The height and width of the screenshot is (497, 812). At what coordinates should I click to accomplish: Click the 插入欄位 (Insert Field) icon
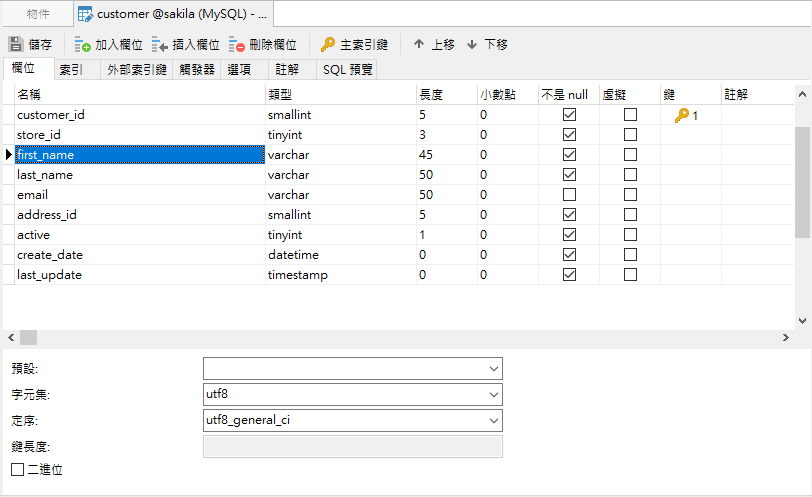pyautogui.click(x=160, y=45)
